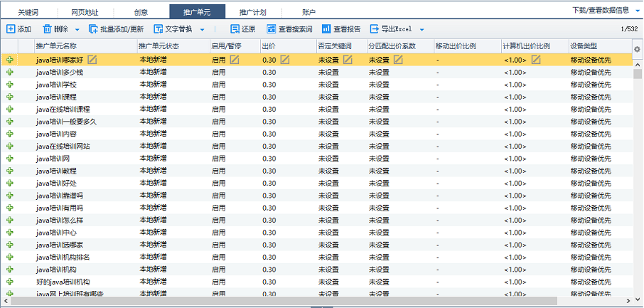Click green plus of java培训课程 row
The width and height of the screenshot is (644, 308).
point(10,97)
